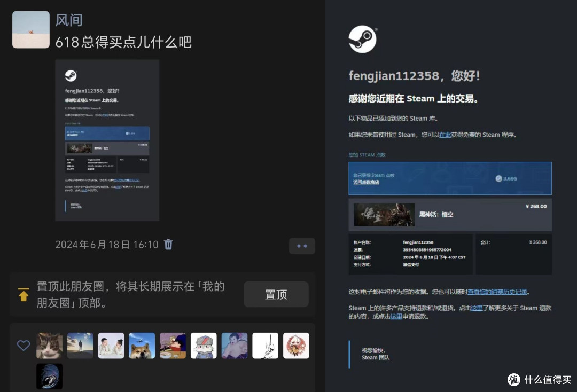Click the payment method 微信支付
Viewport: 577px width, 392px height.
(411, 265)
